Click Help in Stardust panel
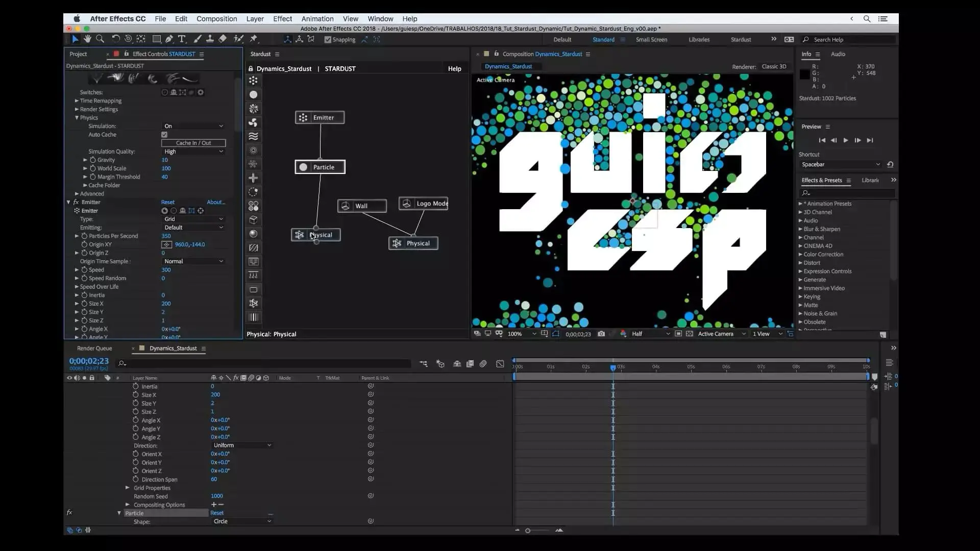This screenshot has width=980, height=551. [454, 69]
